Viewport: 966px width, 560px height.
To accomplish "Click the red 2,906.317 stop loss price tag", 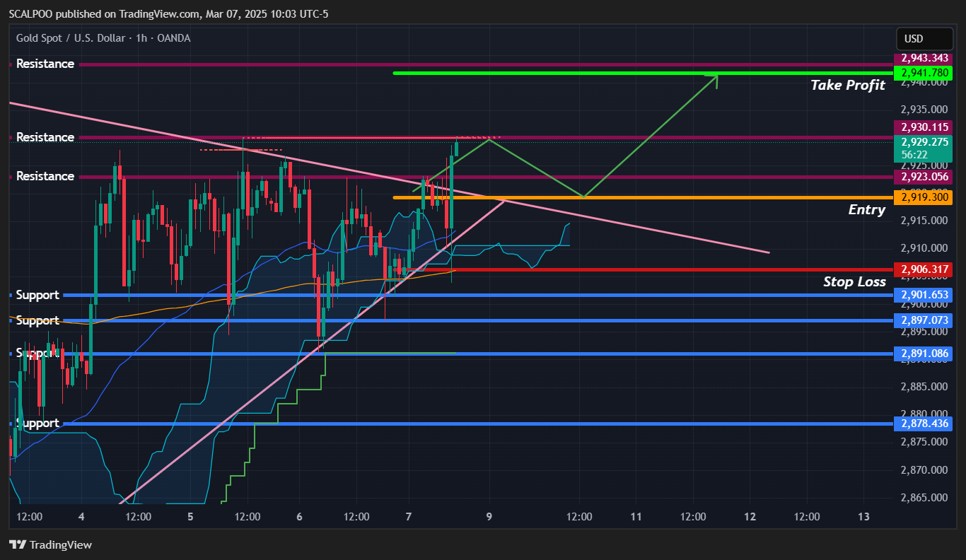I will click(924, 269).
